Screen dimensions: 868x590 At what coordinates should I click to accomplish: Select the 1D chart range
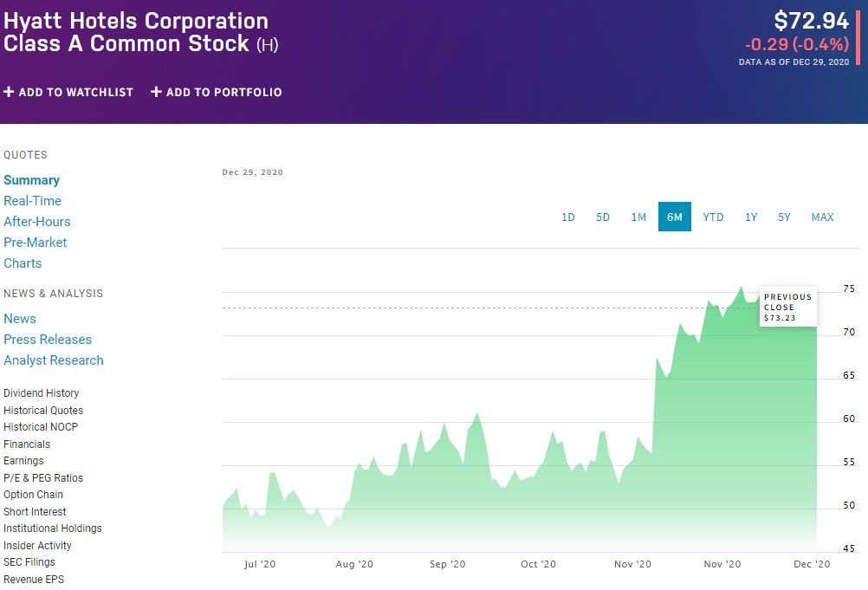pyautogui.click(x=568, y=217)
